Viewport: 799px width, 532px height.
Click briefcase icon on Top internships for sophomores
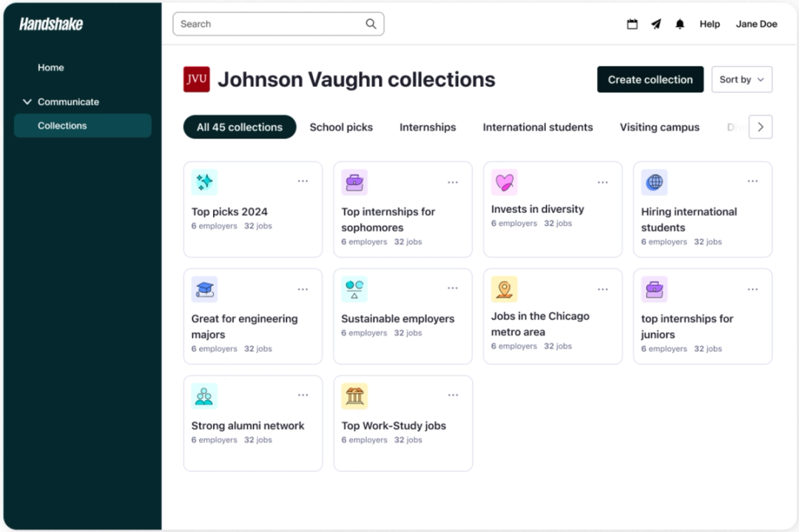pyautogui.click(x=354, y=182)
